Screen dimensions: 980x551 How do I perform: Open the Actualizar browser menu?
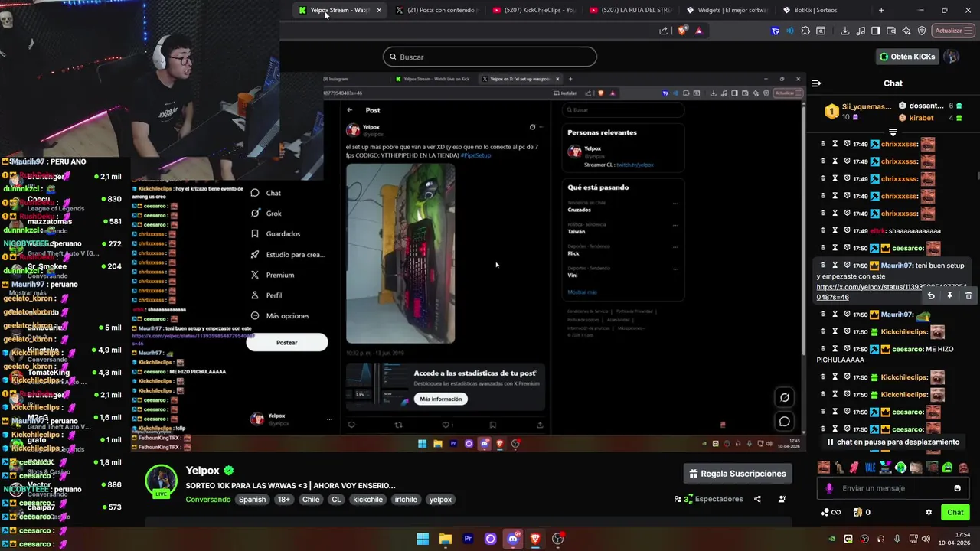tap(953, 31)
